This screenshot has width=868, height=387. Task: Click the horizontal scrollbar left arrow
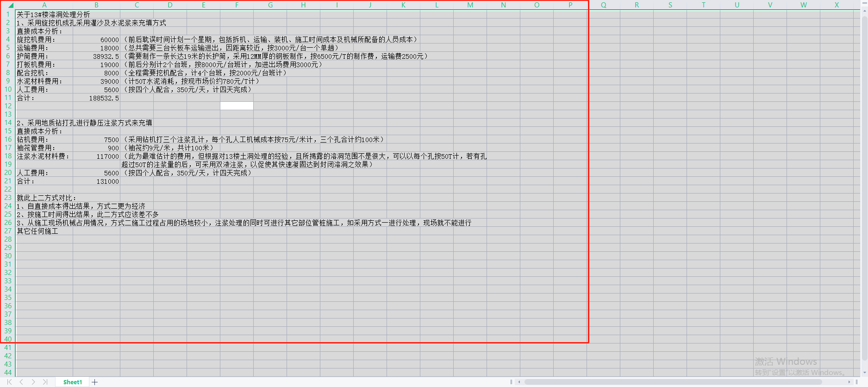[x=519, y=382]
